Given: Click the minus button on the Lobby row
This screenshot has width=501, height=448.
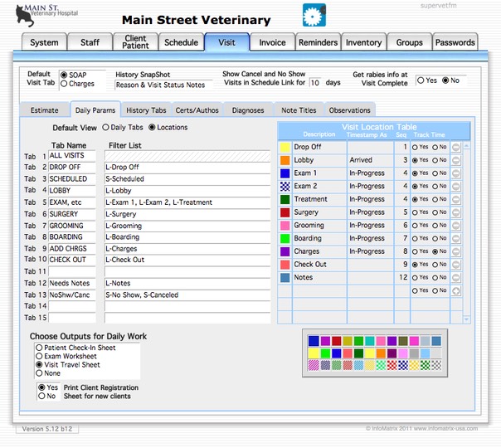Looking at the screenshot, I should coord(455,160).
